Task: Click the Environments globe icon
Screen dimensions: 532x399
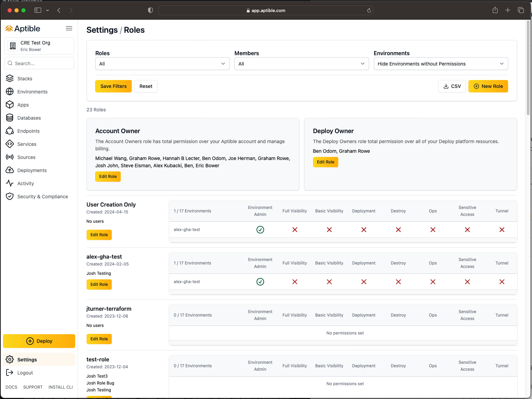Action: point(10,92)
